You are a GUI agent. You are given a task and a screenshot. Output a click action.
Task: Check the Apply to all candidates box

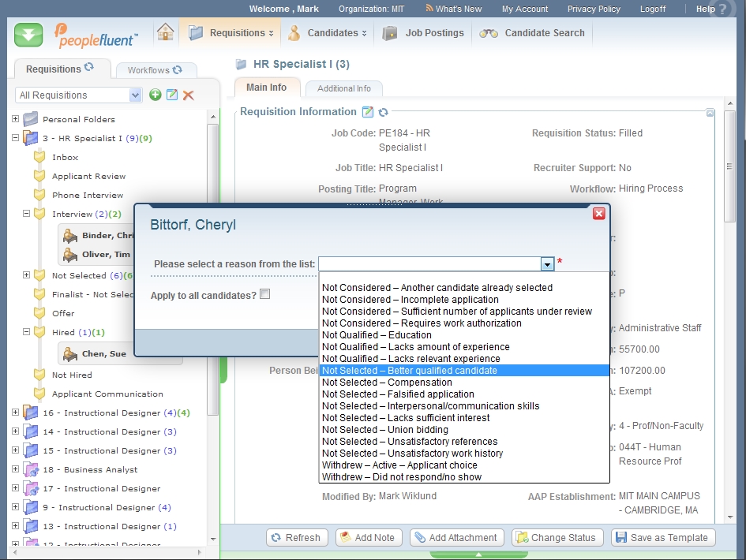point(265,294)
